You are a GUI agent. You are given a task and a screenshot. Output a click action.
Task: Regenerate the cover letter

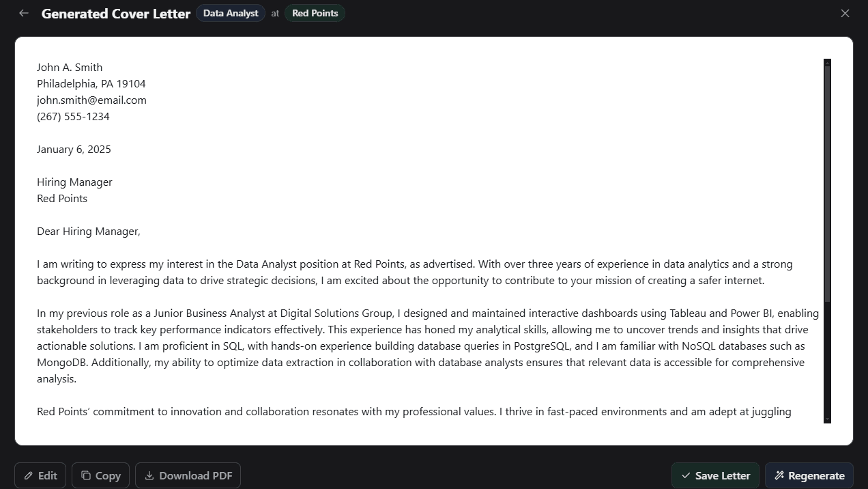(x=809, y=475)
